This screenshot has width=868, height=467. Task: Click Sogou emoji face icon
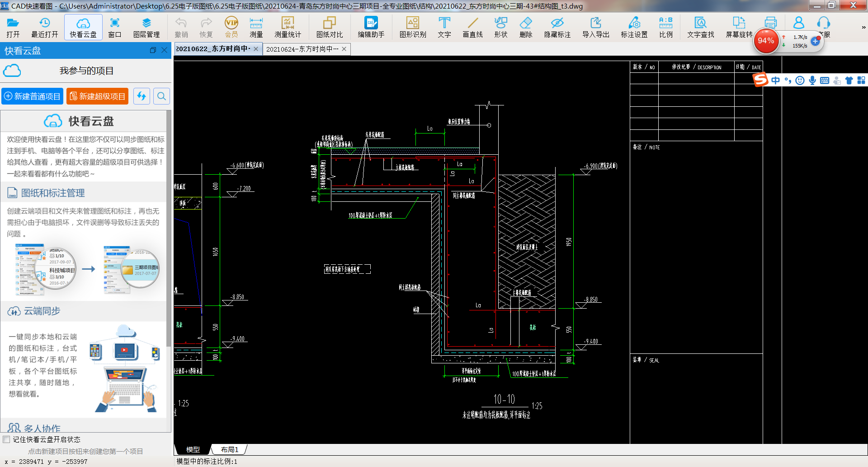(800, 80)
